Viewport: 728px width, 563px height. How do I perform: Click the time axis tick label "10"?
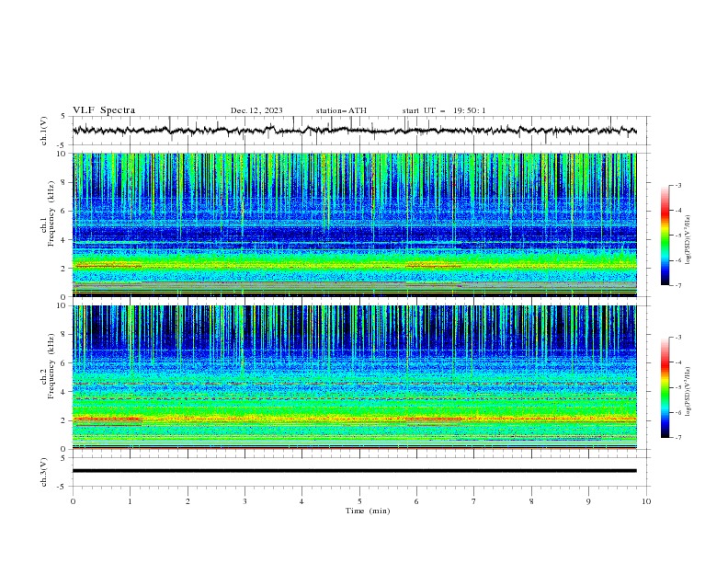[646, 501]
